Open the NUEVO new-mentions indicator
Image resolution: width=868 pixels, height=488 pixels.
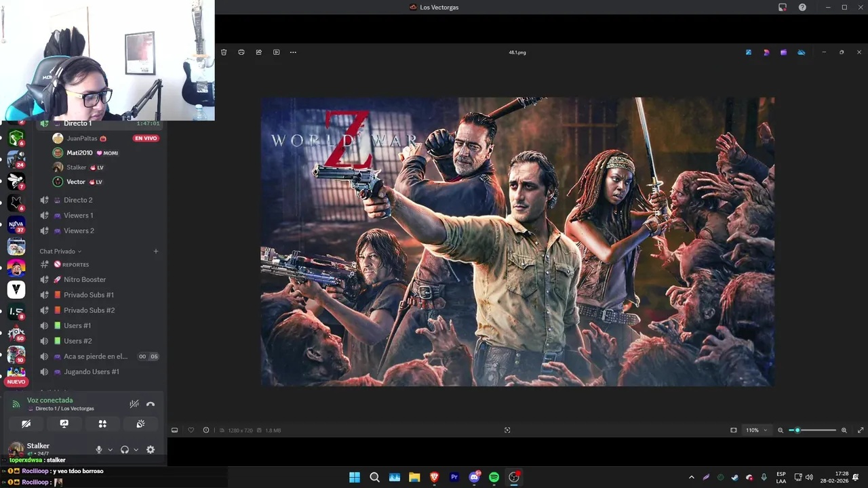pyautogui.click(x=16, y=382)
